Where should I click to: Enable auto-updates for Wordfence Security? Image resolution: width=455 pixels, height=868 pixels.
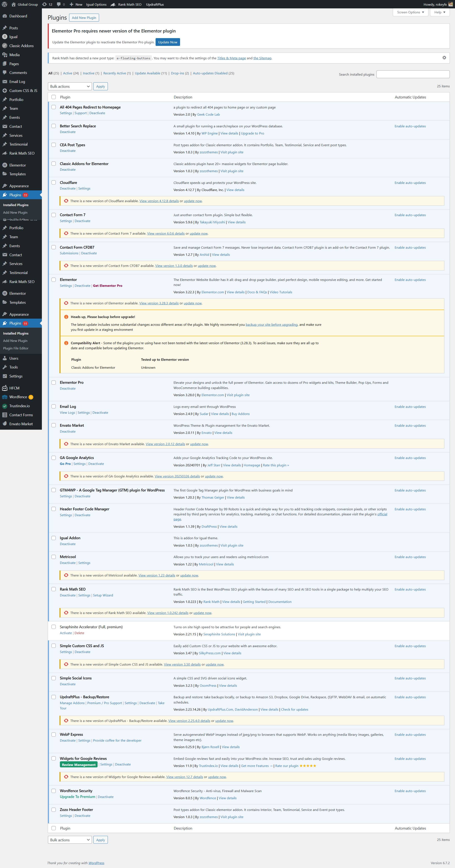coord(410,791)
